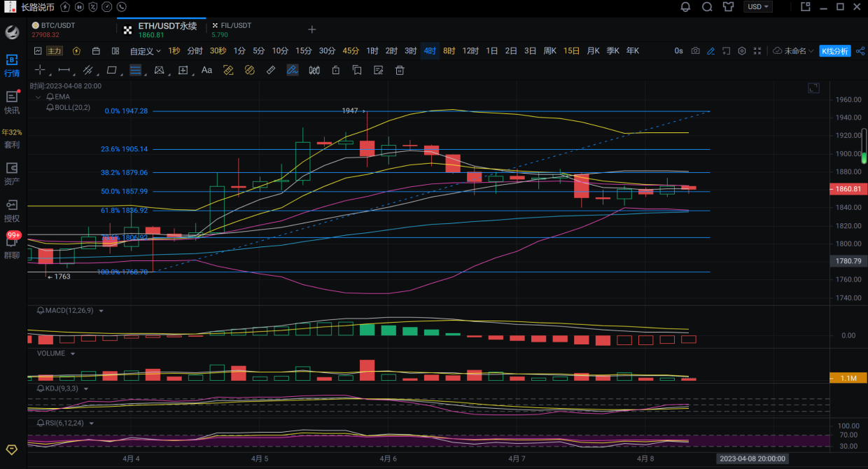The image size is (868, 469).
Task: Select the ruler measurement tool
Action: [271, 70]
